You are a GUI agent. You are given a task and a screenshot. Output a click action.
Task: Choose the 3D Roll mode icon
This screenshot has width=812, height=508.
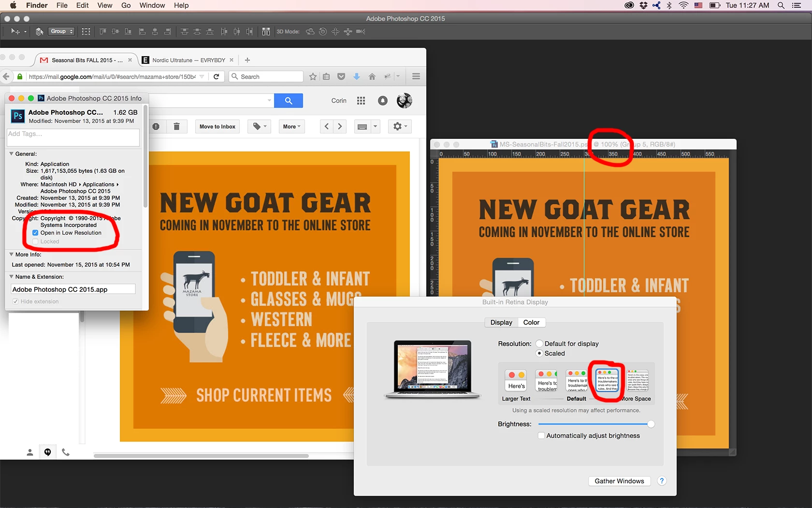[x=323, y=31]
